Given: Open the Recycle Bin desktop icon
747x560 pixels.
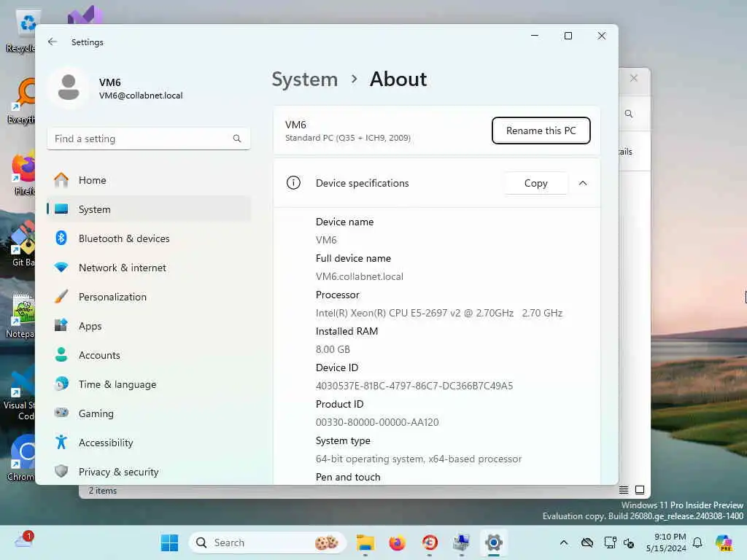Looking at the screenshot, I should coord(20,31).
